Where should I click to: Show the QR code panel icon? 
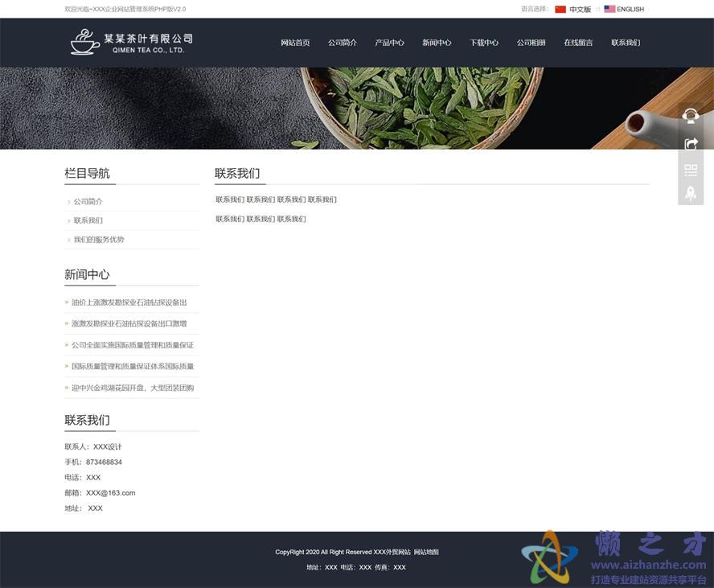pyautogui.click(x=690, y=170)
